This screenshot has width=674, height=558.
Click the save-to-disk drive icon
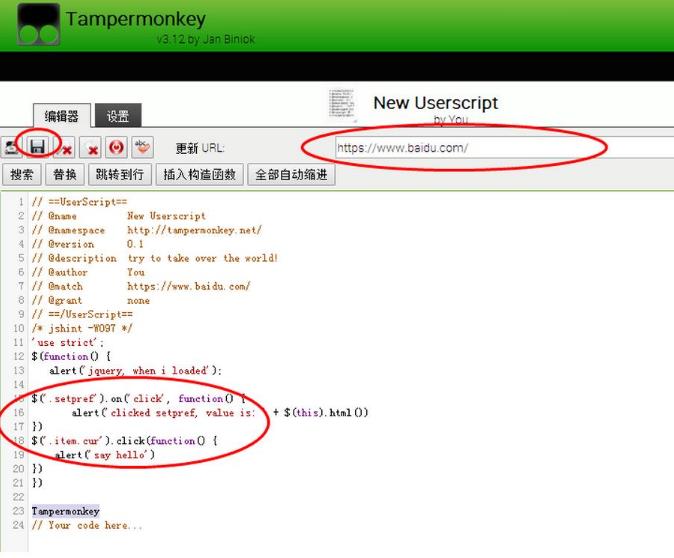[11, 148]
